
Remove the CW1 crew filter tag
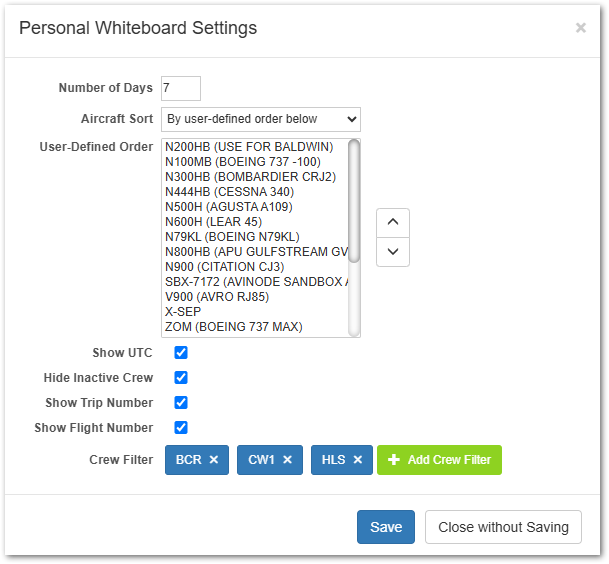point(287,460)
